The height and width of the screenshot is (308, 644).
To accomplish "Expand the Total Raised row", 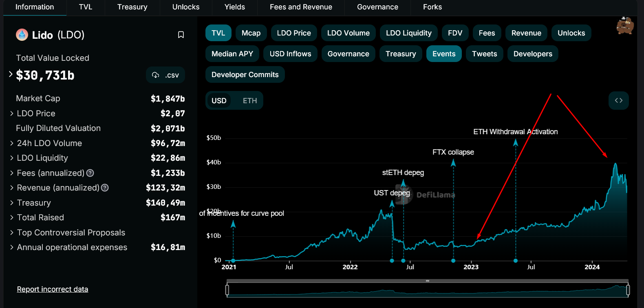I will coord(12,217).
